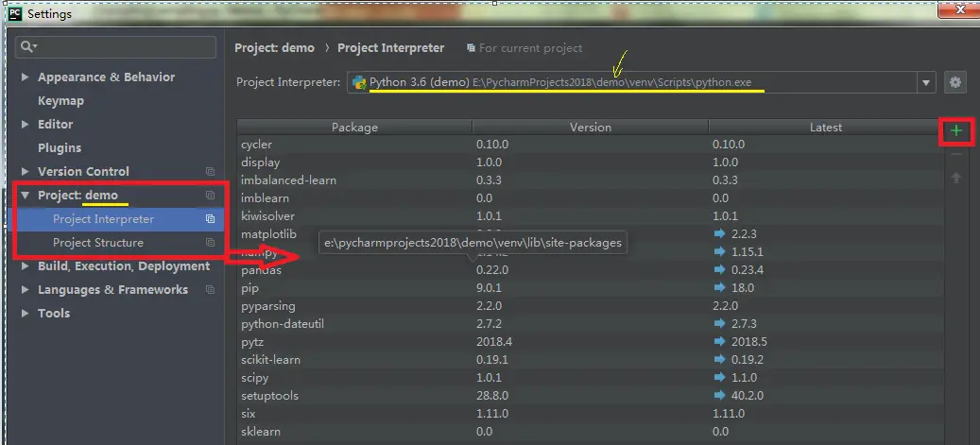This screenshot has width=980, height=445.
Task: Open the Tools settings label
Action: [54, 313]
